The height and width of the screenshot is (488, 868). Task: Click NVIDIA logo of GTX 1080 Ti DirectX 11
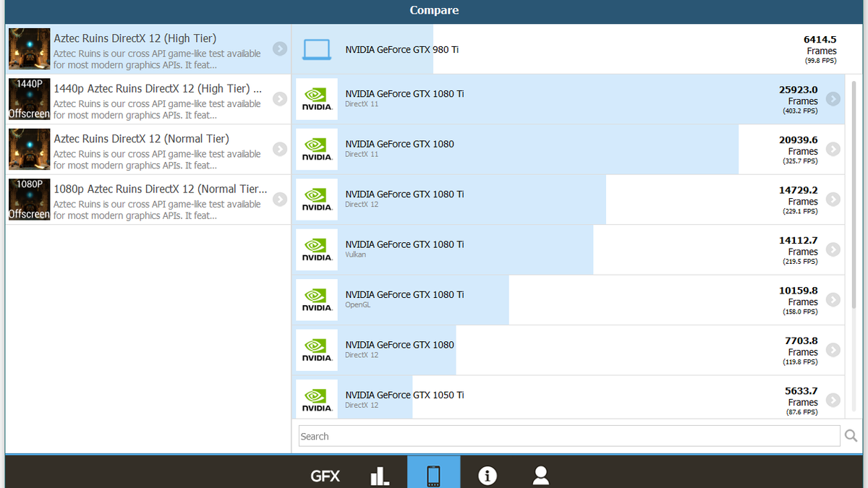pos(317,99)
